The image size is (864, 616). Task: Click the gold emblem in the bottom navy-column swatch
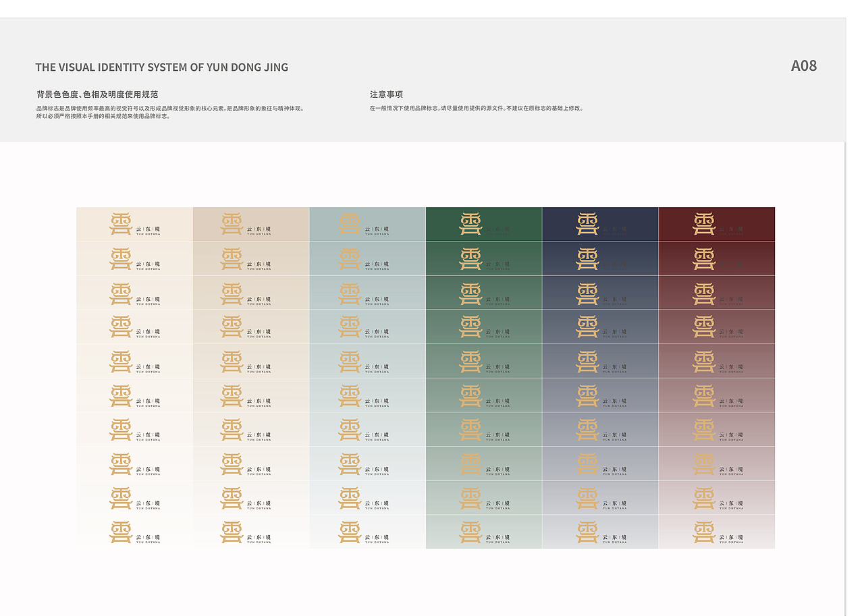587,532
